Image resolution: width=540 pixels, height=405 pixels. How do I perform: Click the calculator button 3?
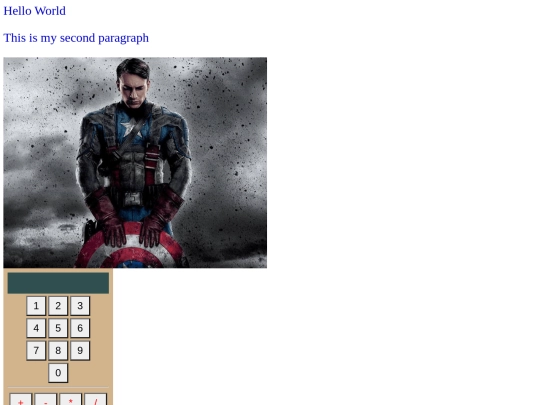coord(80,306)
